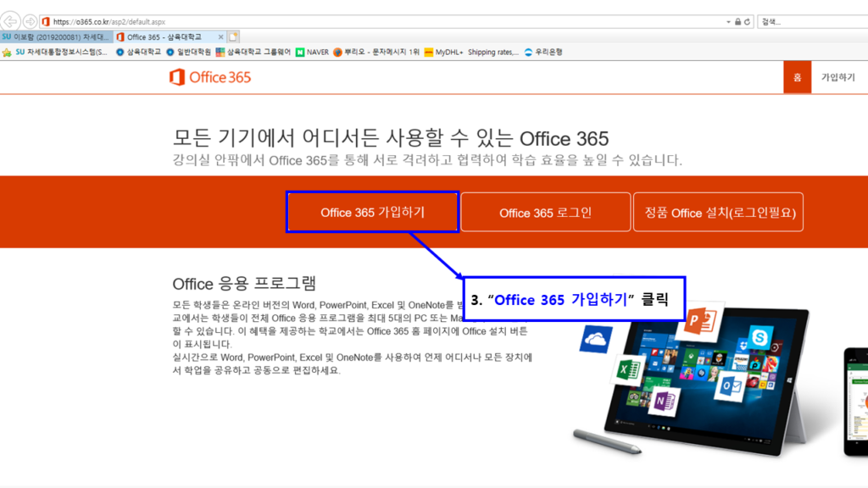Viewport: 868px width, 488px height.
Task: Open the NAVER bookmark
Action: coord(312,52)
